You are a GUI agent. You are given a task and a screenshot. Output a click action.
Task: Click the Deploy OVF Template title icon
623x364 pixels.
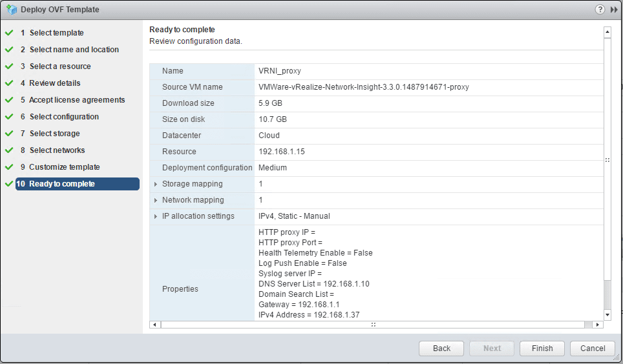click(x=12, y=10)
